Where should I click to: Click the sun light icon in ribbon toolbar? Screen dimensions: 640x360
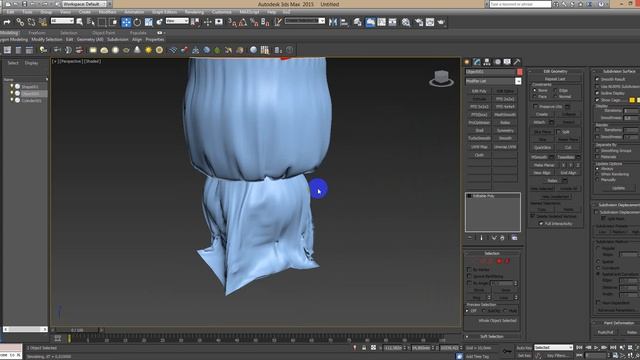(x=148, y=50)
